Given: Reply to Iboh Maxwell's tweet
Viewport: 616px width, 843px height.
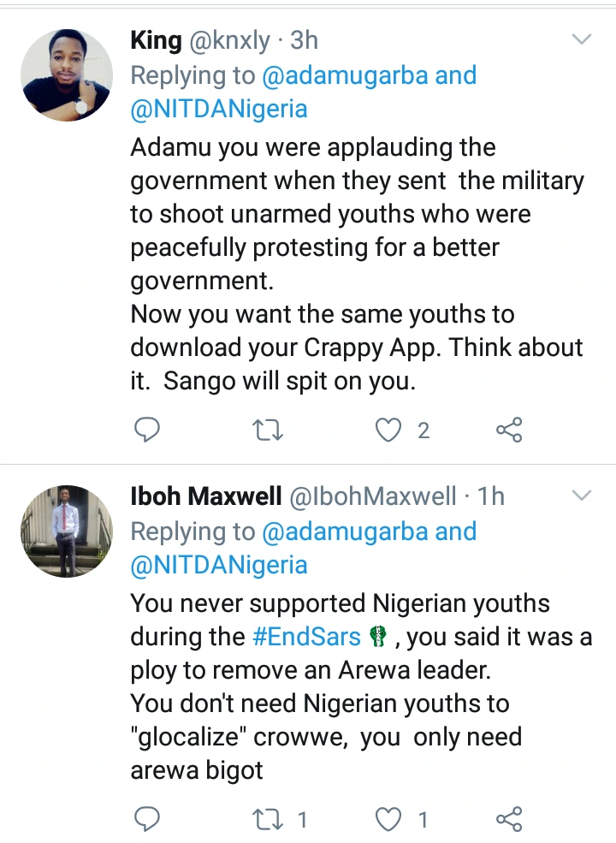Looking at the screenshot, I should click(x=148, y=820).
